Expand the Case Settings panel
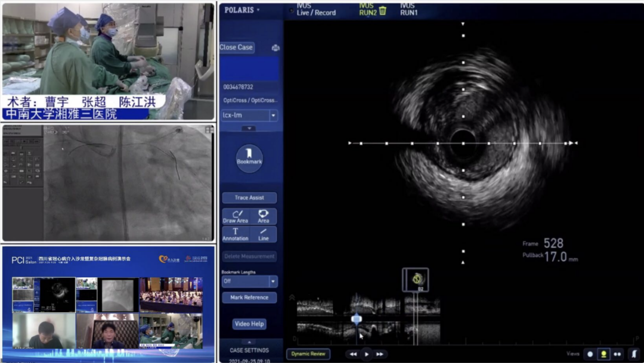Viewport: 644px width, 363px height. (249, 350)
